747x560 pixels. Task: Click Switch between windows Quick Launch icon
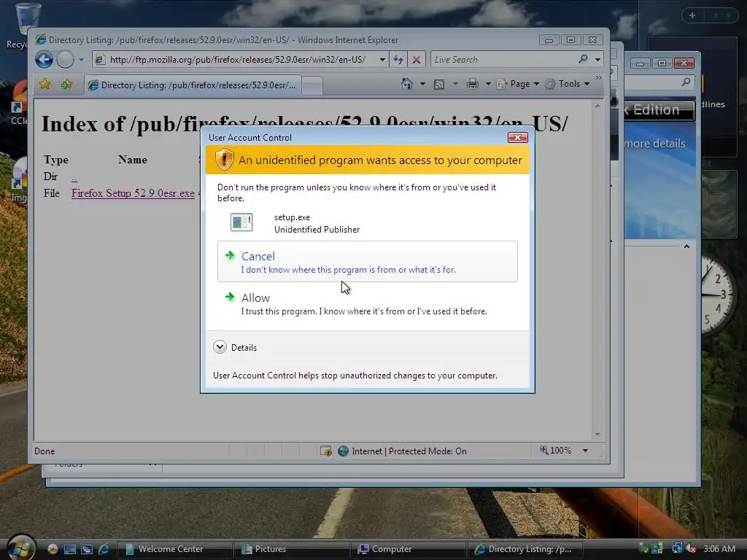pos(87,549)
